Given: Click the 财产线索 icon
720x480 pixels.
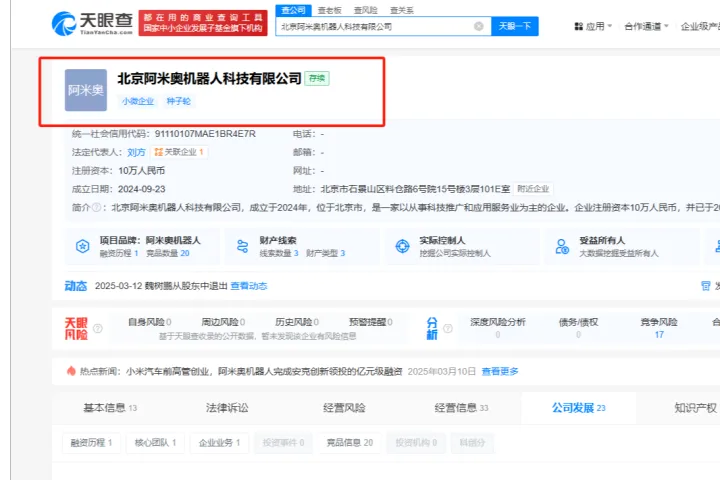Looking at the screenshot, I should coord(242,246).
